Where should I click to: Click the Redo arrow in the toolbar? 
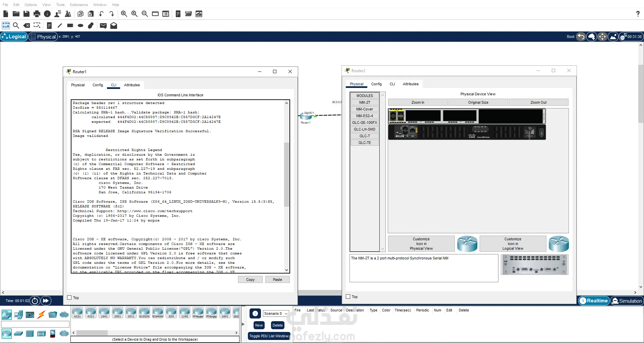tap(112, 14)
